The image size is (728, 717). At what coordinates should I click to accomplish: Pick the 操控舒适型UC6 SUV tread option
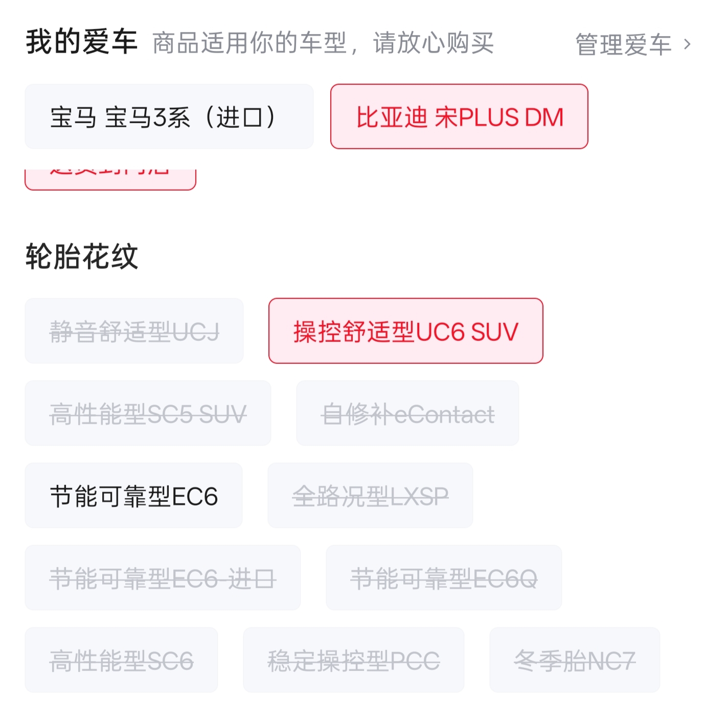(405, 331)
